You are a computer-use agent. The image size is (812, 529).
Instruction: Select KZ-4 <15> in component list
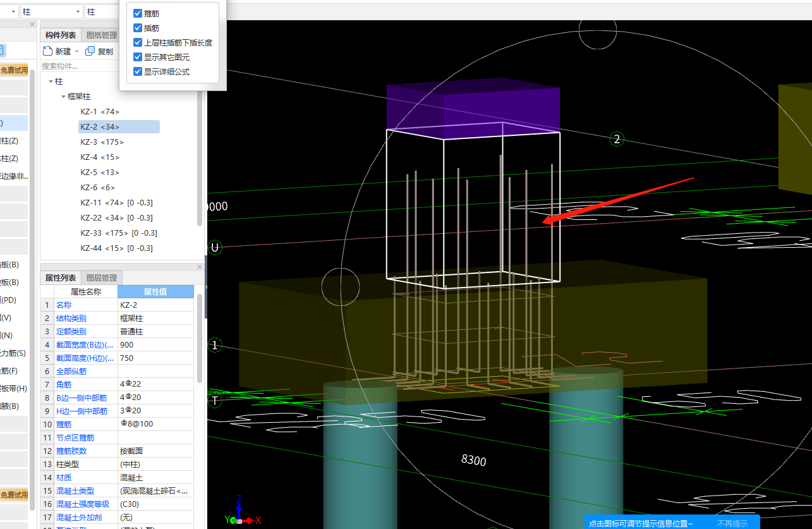click(x=100, y=157)
